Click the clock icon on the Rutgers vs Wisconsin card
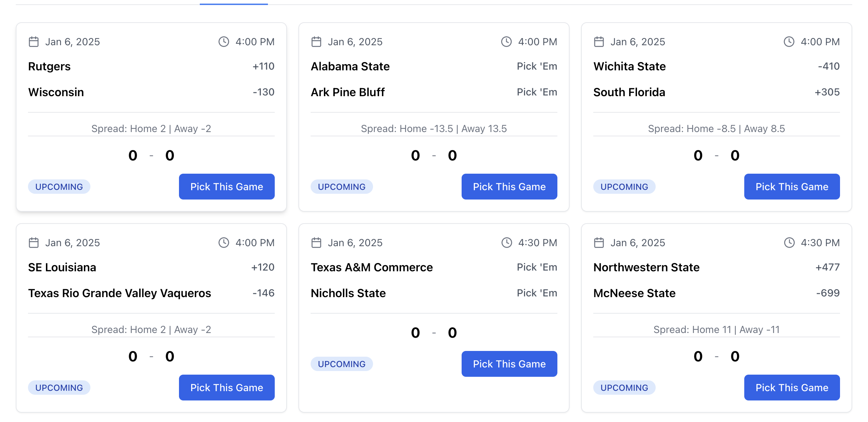Viewport: 868px width, 422px height. point(224,42)
